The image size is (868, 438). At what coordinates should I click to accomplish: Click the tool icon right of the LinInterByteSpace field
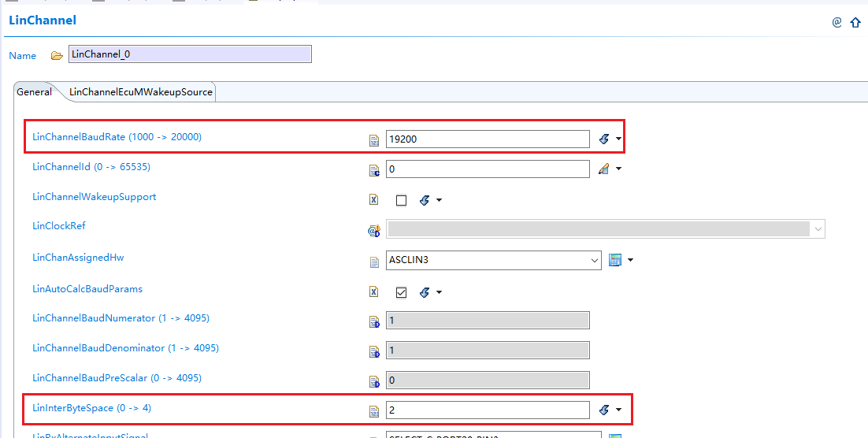pyautogui.click(x=604, y=410)
